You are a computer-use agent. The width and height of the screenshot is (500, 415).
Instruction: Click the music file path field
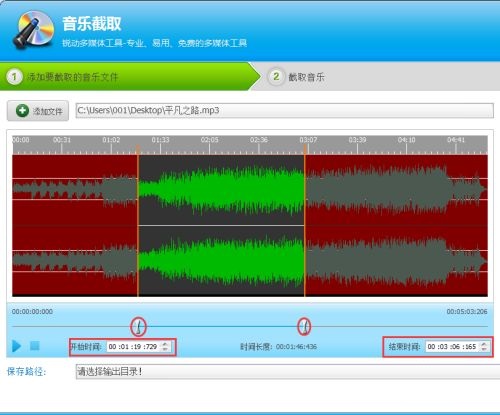point(284,111)
